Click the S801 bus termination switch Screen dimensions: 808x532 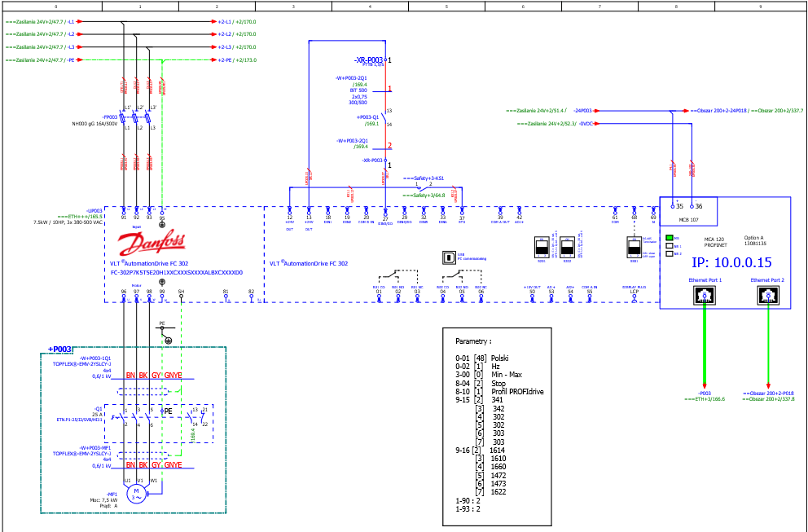[634, 247]
